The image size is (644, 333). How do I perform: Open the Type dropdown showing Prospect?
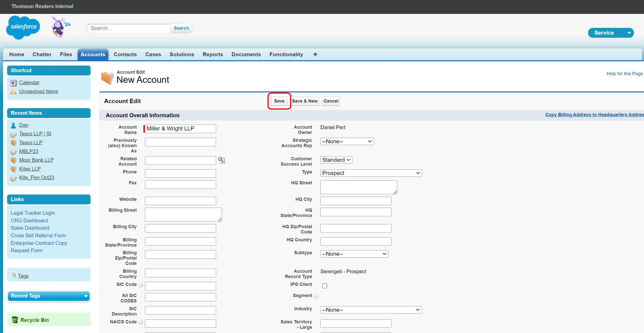(371, 173)
